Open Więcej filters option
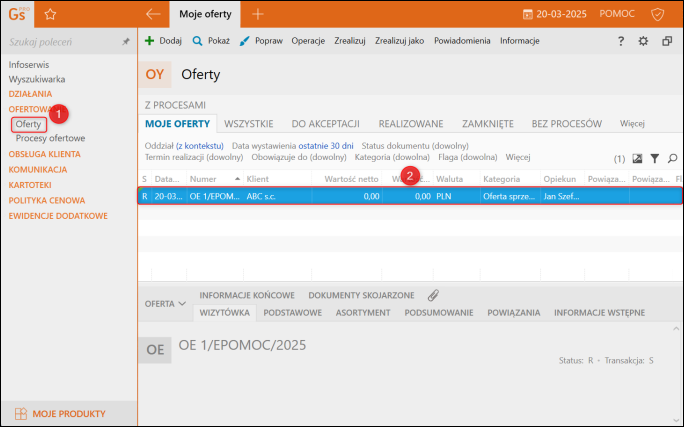The height and width of the screenshot is (427, 684). pos(518,157)
